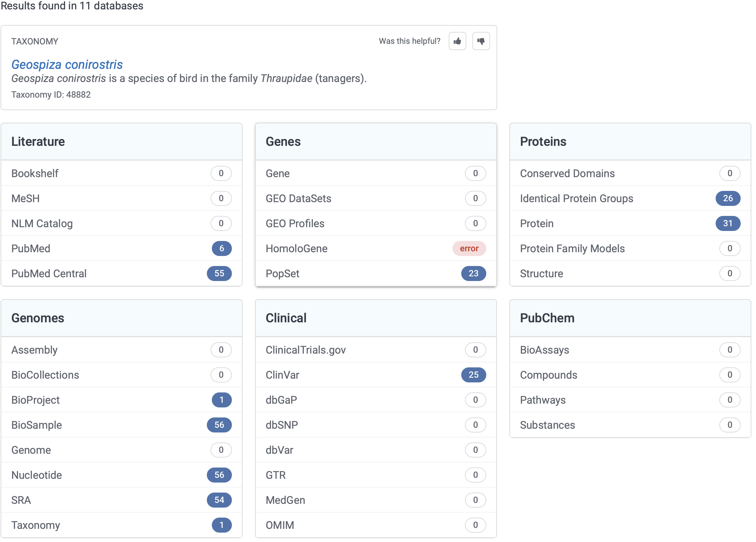Open GEO DataSets results
Image resolution: width=756 pixels, height=542 pixels.
(x=376, y=198)
